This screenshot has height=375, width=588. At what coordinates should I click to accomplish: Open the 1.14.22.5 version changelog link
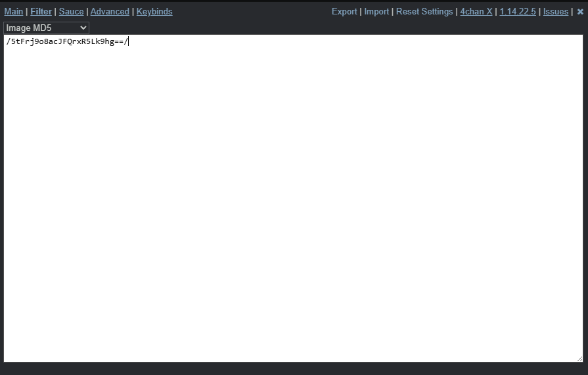coord(518,12)
